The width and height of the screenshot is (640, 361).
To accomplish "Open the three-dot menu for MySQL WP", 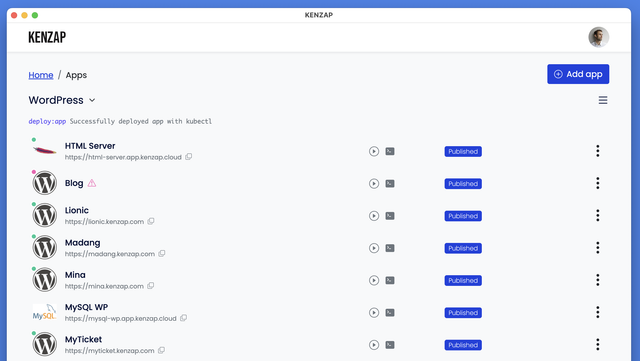I will tap(598, 312).
